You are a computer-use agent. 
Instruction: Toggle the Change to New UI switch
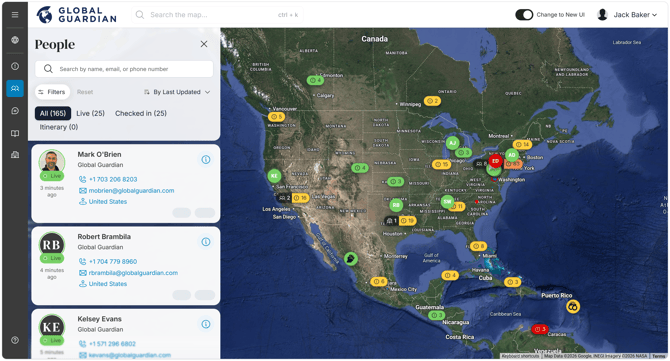524,15
